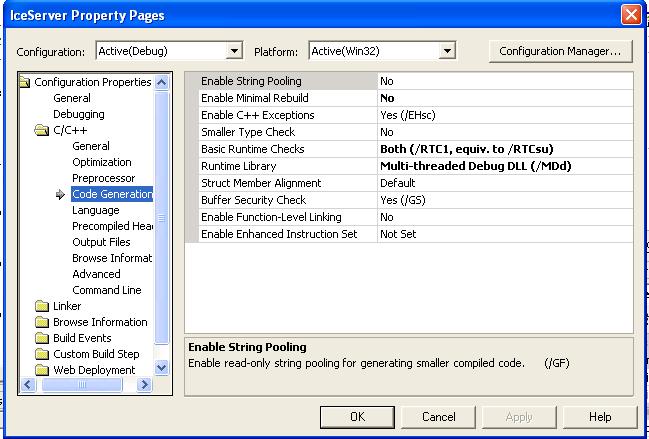Select the Optimization tree item
This screenshot has height=439, width=649.
(101, 162)
